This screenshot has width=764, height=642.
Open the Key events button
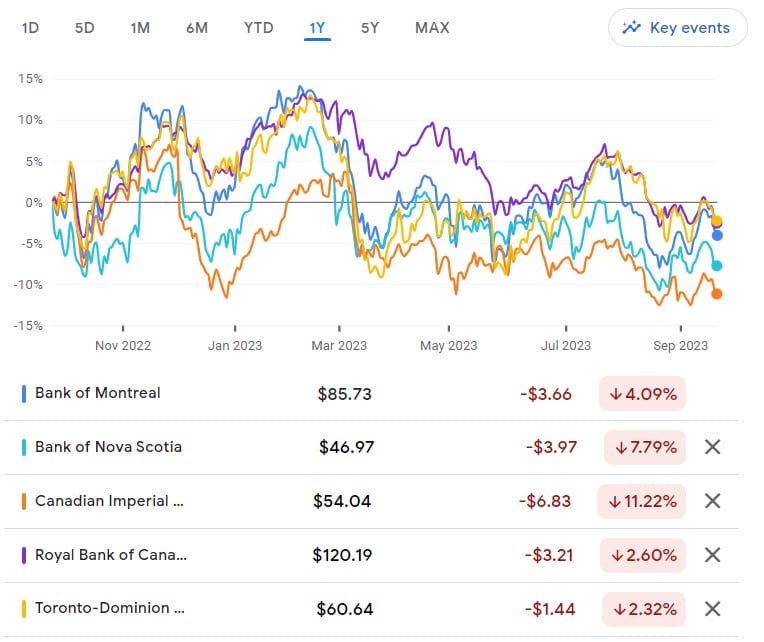pyautogui.click(x=677, y=28)
